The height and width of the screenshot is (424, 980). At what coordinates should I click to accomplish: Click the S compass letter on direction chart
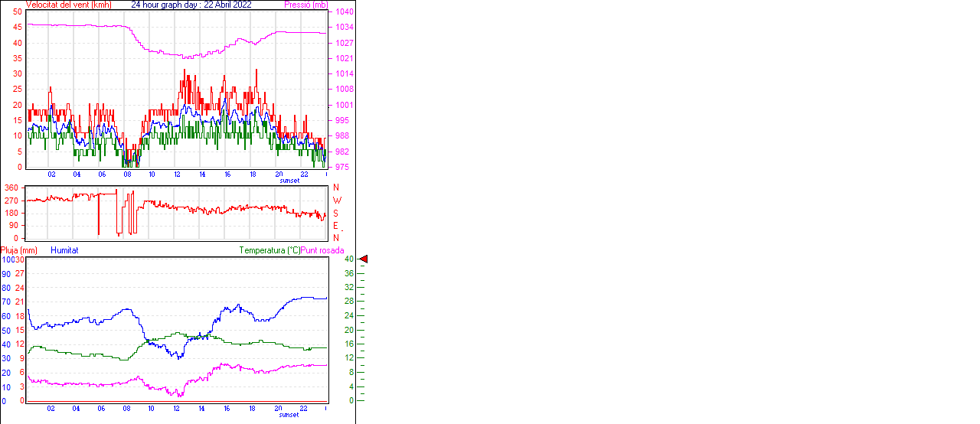point(335,214)
